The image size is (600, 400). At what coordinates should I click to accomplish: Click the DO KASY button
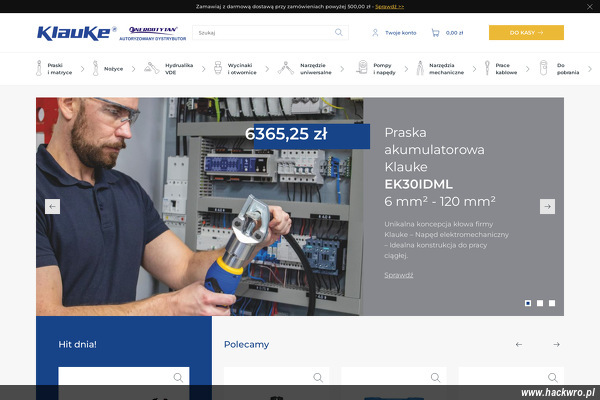click(x=526, y=33)
